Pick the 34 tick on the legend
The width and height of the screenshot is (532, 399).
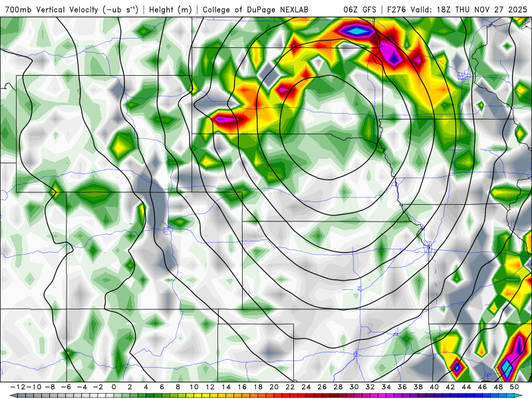point(386,387)
